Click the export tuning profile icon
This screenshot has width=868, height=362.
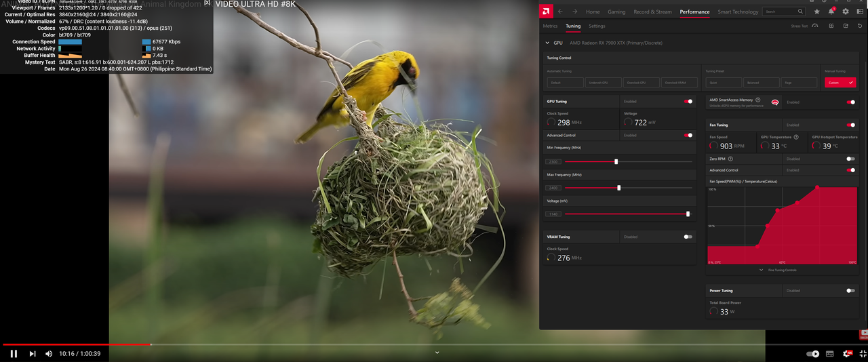846,26
